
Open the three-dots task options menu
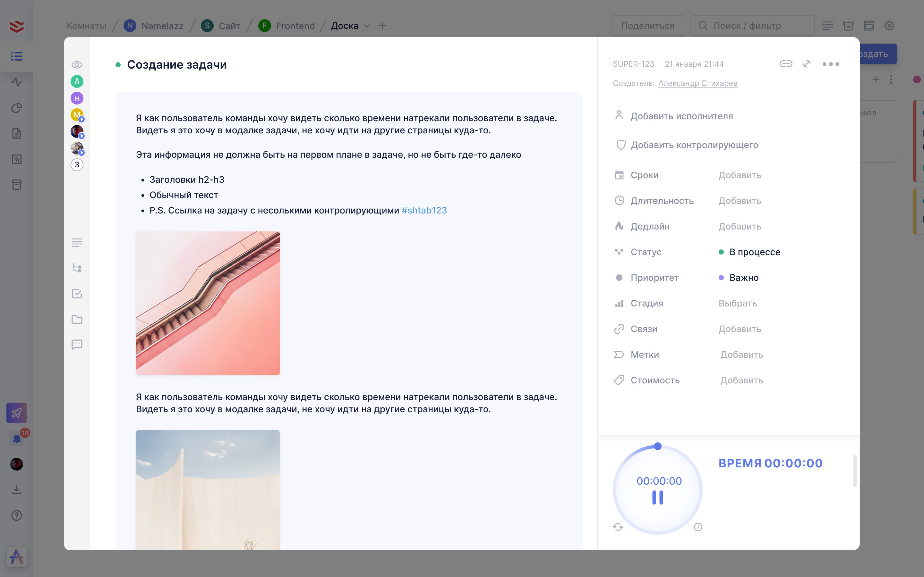(x=830, y=64)
